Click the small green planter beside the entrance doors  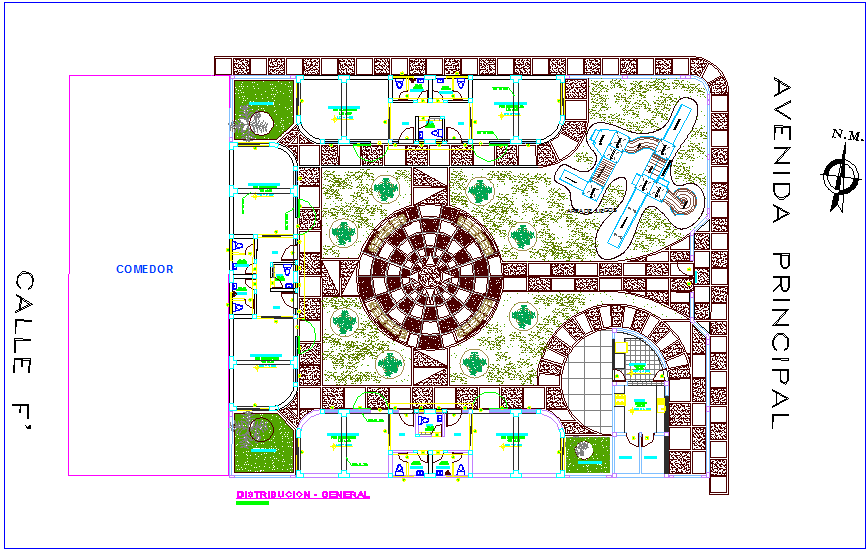click(x=587, y=455)
